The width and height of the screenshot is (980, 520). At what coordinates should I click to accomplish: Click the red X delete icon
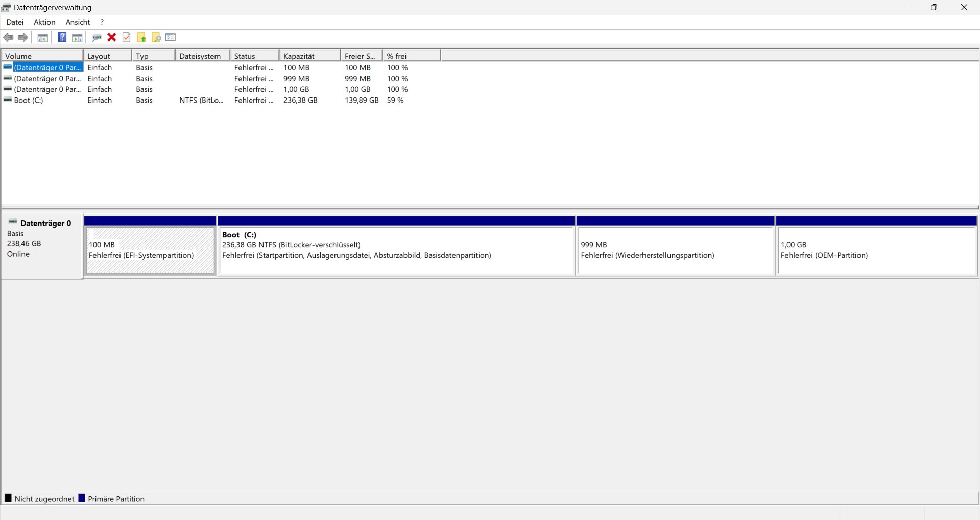112,37
